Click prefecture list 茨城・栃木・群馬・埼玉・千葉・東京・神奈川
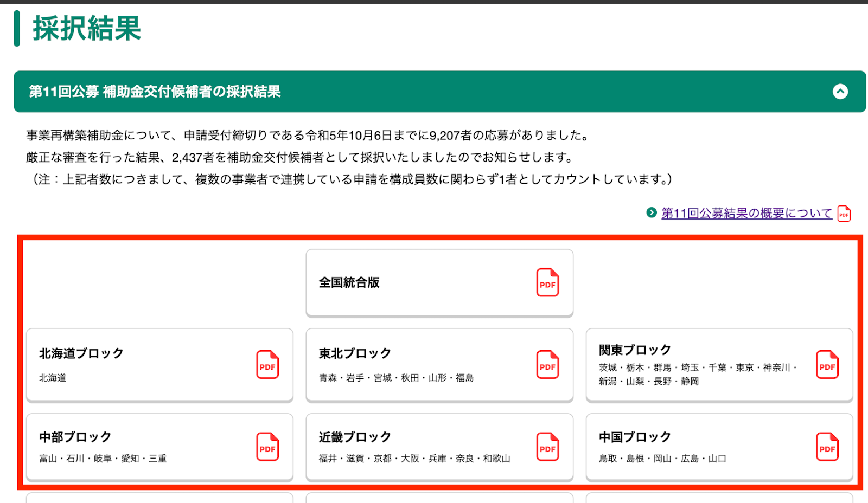This screenshot has height=503, width=868. click(x=697, y=367)
